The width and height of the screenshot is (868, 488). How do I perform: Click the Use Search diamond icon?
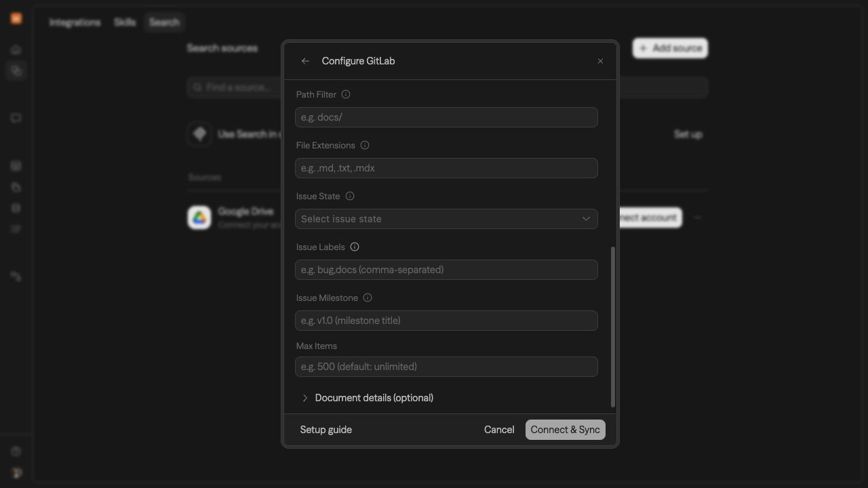click(x=199, y=134)
